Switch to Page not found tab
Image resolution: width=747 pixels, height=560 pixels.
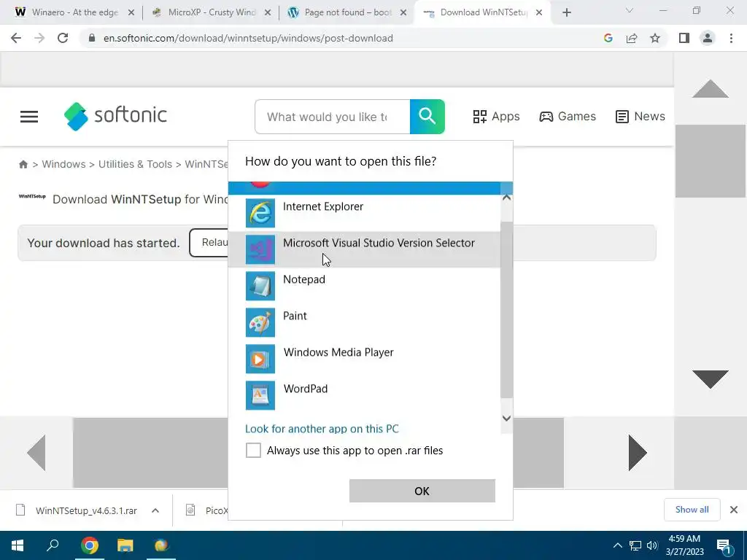[348, 12]
